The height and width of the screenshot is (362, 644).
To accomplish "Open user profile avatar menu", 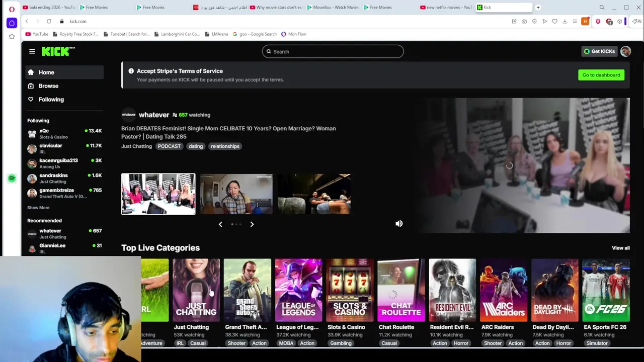I will point(625,51).
